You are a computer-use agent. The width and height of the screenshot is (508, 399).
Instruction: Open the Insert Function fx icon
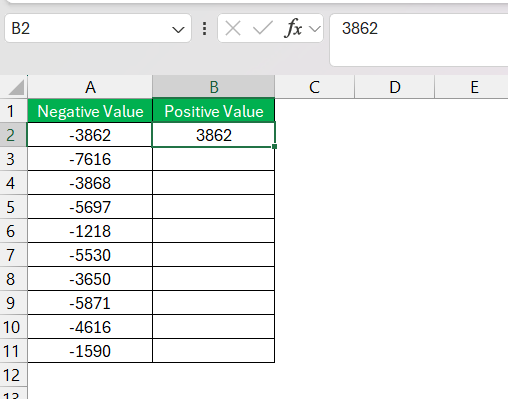293,28
